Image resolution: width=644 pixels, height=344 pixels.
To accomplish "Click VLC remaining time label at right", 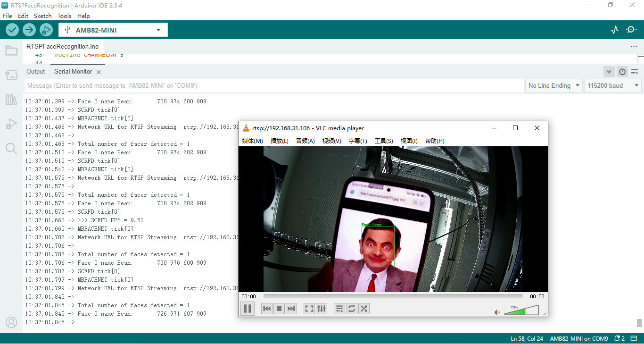I will pos(537,296).
